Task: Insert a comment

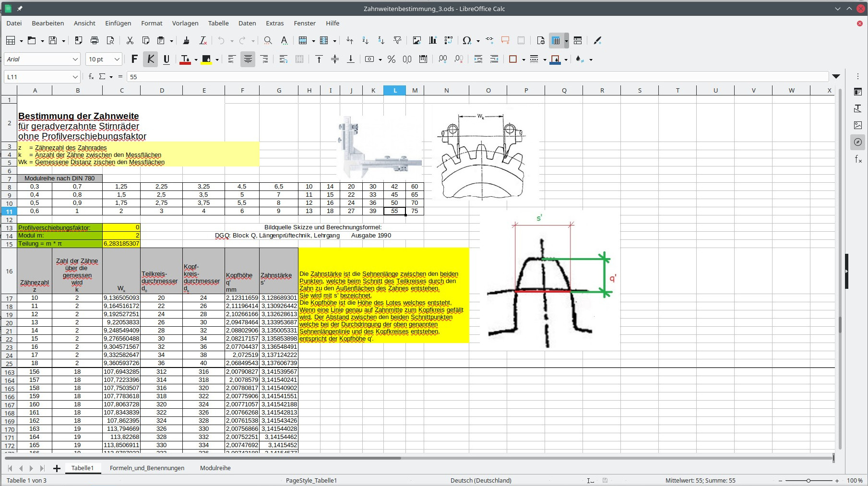Action: (505, 41)
